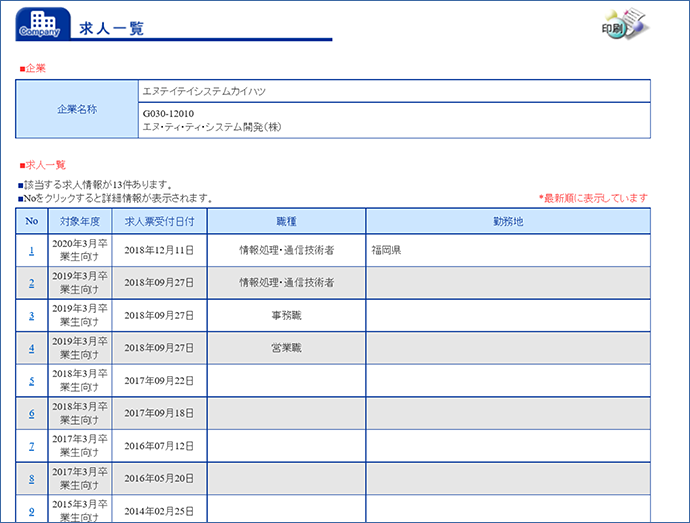The height and width of the screenshot is (523, 690).
Task: Click the 対象年度 column header
Action: coord(80,221)
